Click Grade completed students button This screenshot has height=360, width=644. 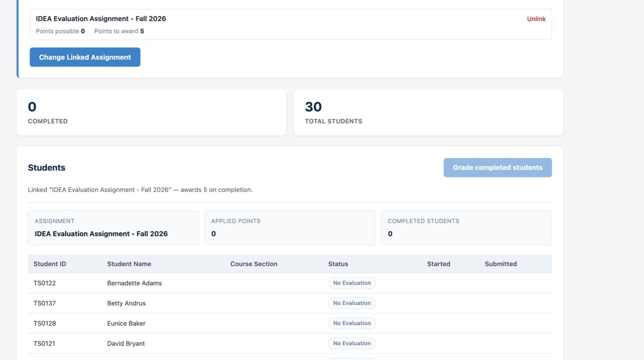pos(498,168)
